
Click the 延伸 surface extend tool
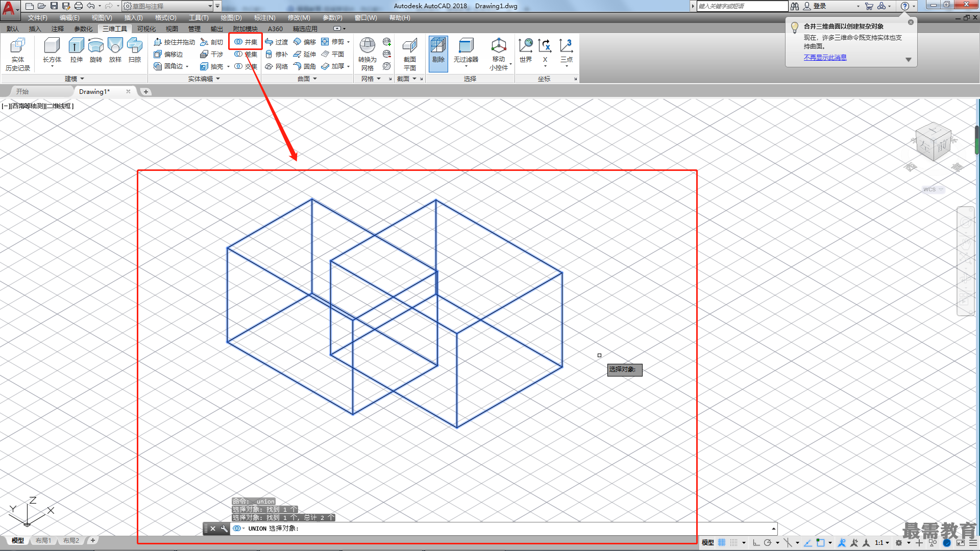tap(304, 54)
